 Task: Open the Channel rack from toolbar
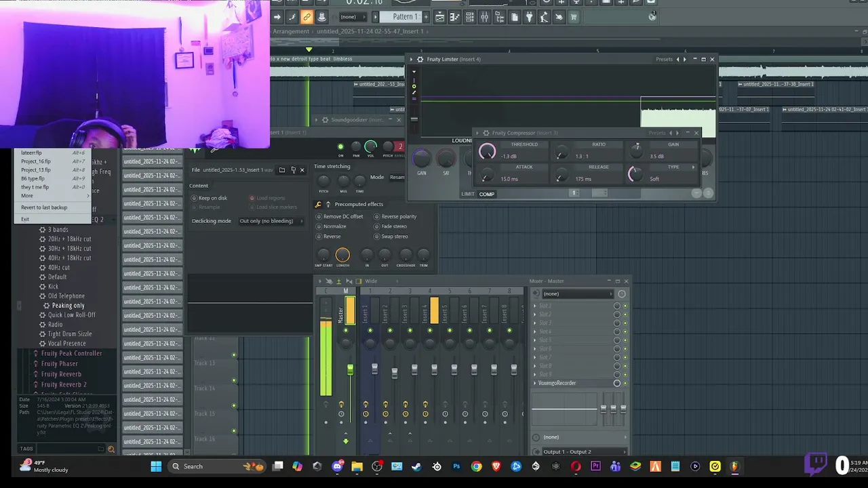point(470,17)
